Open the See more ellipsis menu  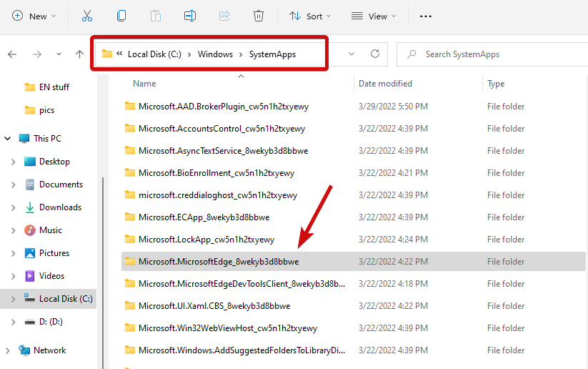coord(426,16)
